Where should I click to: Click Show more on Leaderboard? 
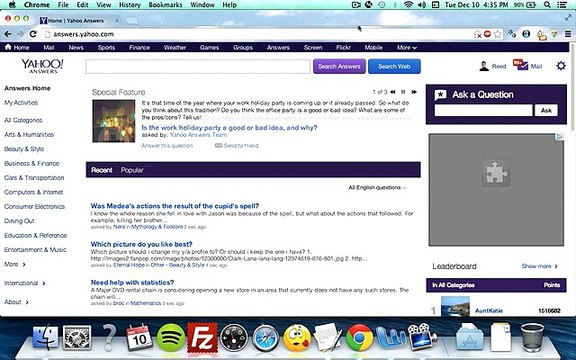point(539,266)
